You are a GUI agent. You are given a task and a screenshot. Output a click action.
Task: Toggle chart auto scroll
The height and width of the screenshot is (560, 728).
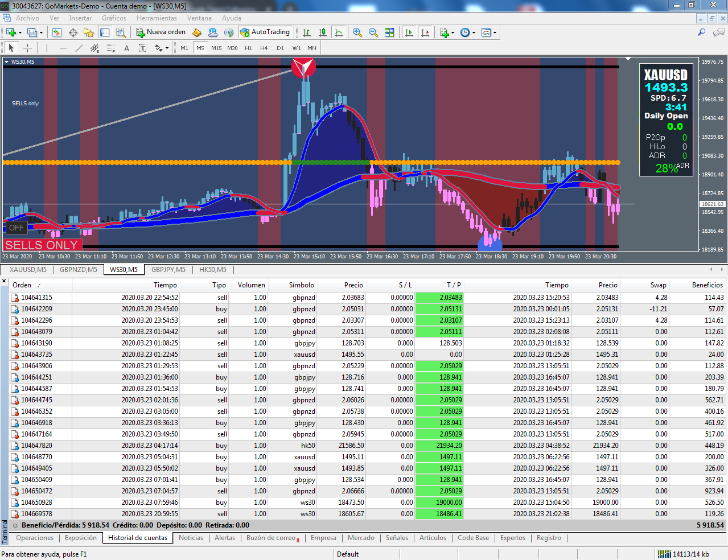click(409, 32)
